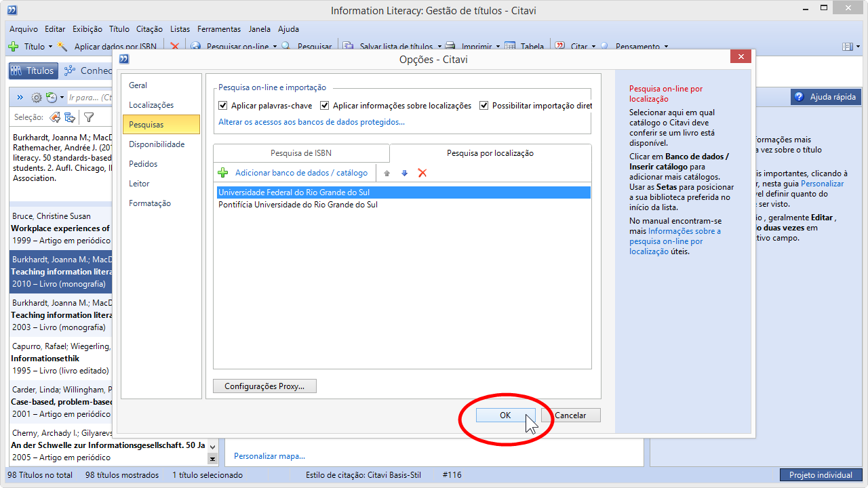The height and width of the screenshot is (488, 868).
Task: Click Alterar os acessos aos bancos link
Action: 311,122
